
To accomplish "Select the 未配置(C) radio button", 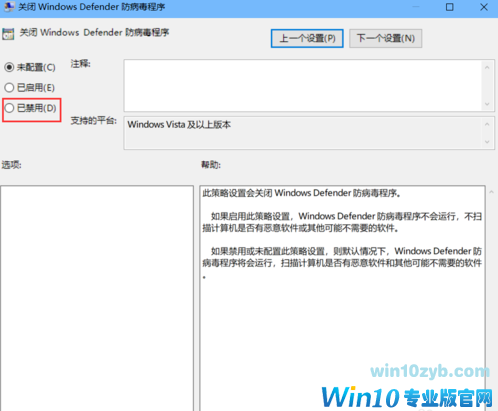I will (9, 67).
